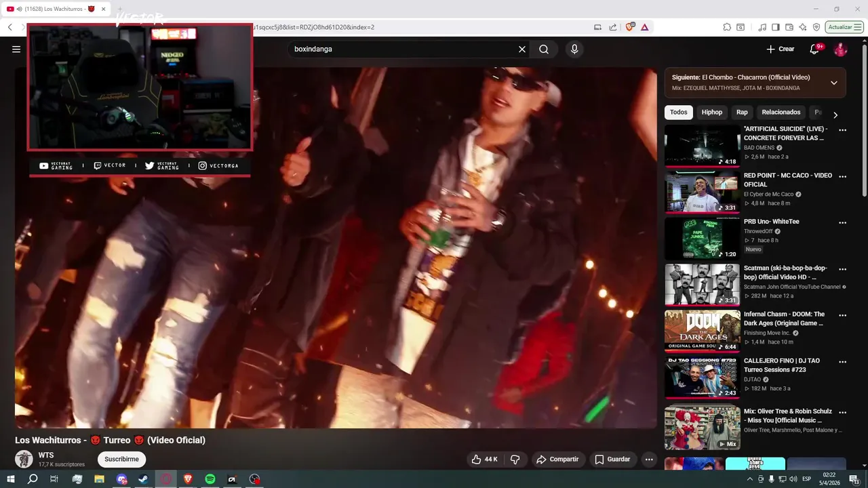Select the Hiphop filter chip
Image resolution: width=868 pixels, height=488 pixels.
pyautogui.click(x=712, y=113)
